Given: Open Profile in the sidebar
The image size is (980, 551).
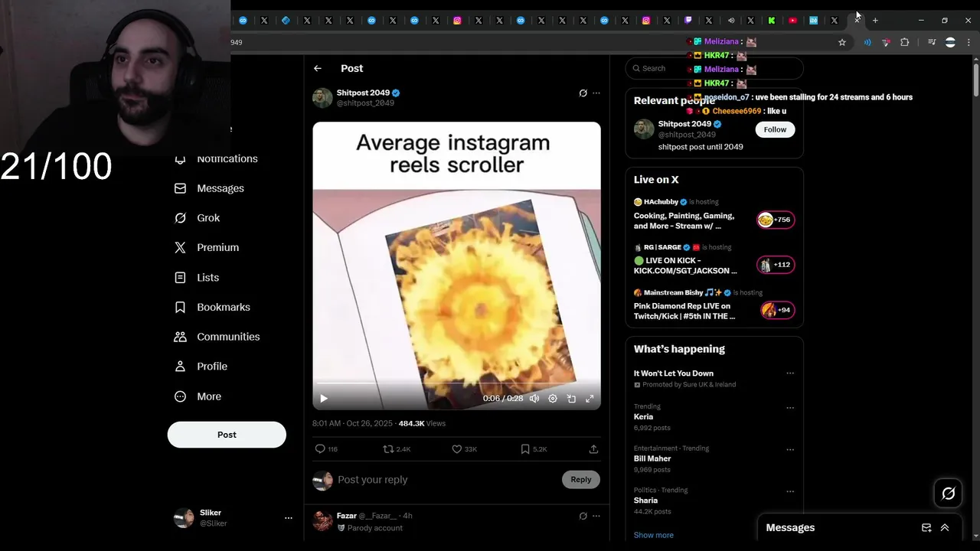Looking at the screenshot, I should [x=201, y=367].
